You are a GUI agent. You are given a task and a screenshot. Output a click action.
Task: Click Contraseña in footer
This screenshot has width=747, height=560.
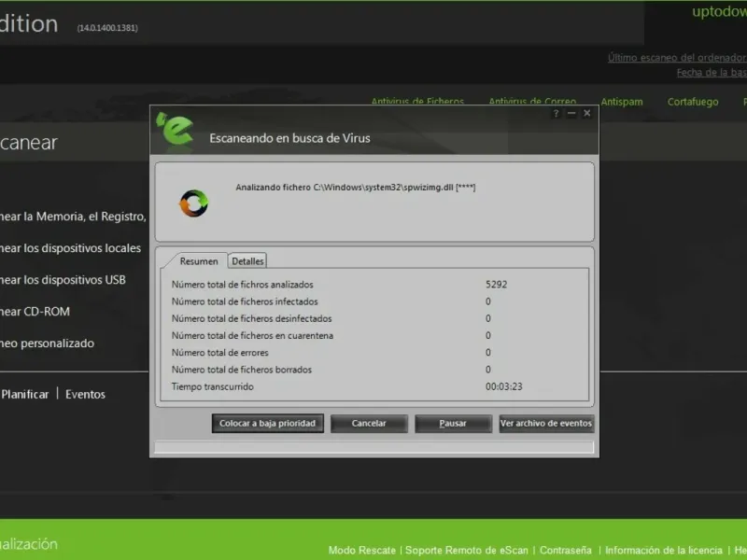(566, 551)
